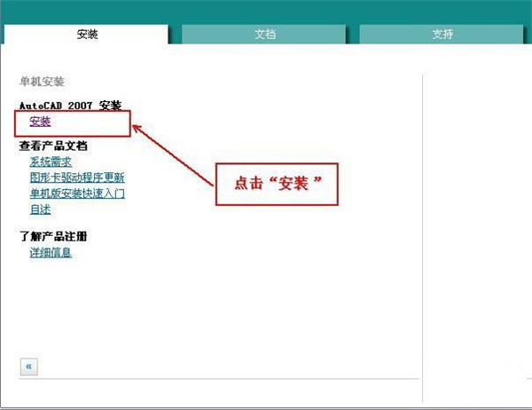Image resolution: width=532 pixels, height=410 pixels.
Task: Open the 文档 tab
Action: pyautogui.click(x=264, y=34)
